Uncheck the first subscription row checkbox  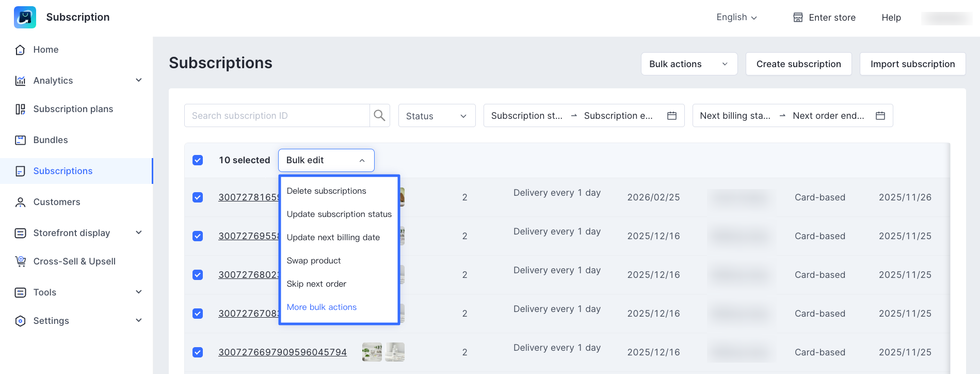coord(198,197)
